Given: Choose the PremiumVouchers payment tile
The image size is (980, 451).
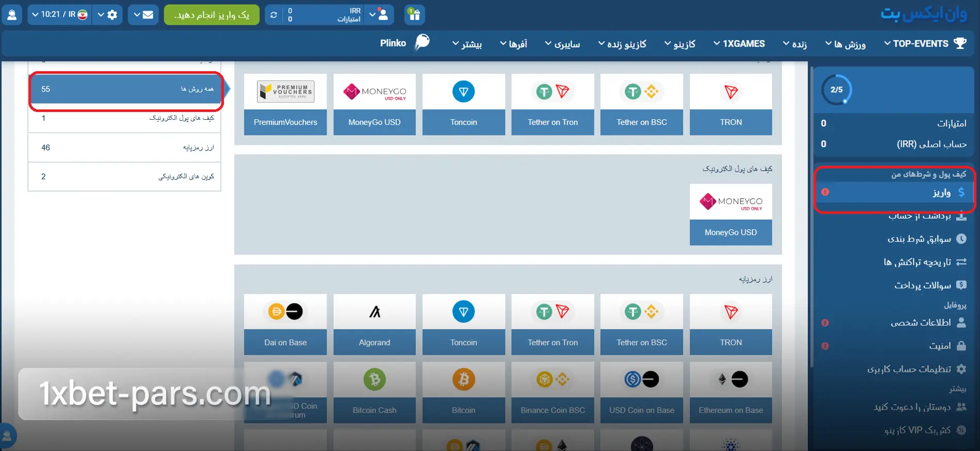Looking at the screenshot, I should 285,104.
